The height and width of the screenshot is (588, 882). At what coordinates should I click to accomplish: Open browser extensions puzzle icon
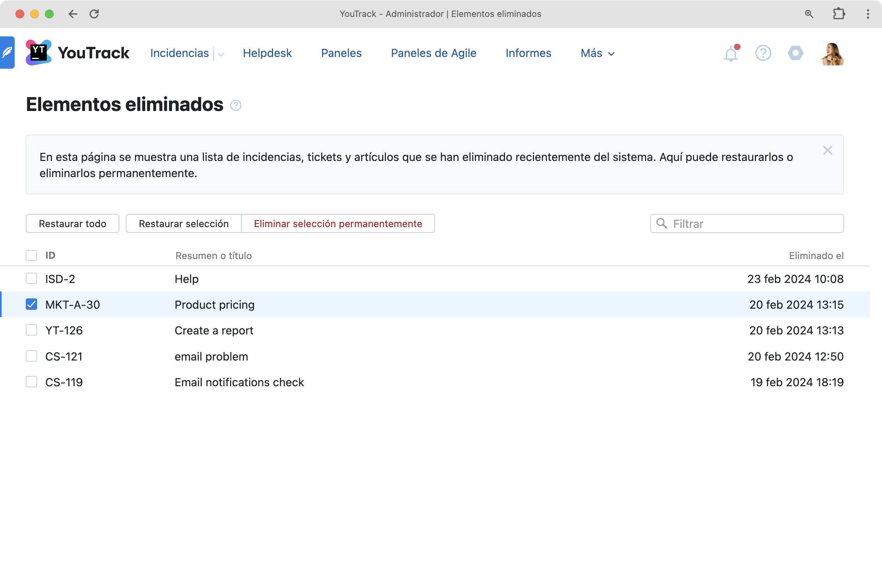point(839,14)
